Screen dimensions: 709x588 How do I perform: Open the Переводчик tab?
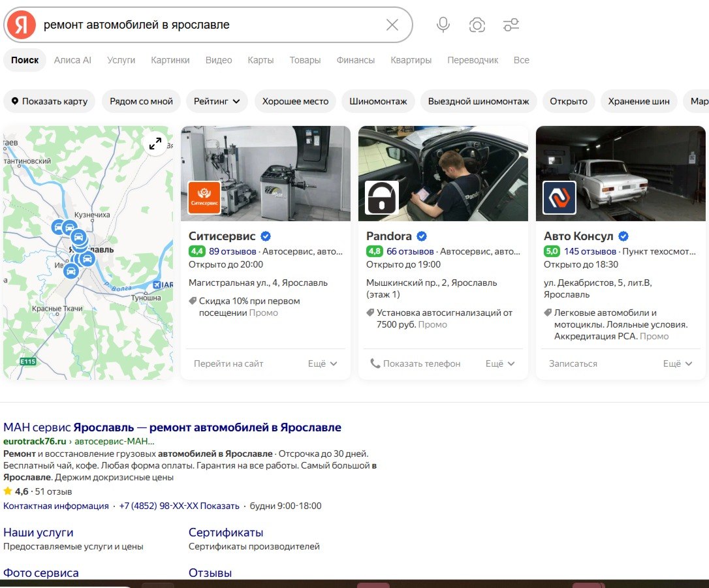tap(473, 60)
